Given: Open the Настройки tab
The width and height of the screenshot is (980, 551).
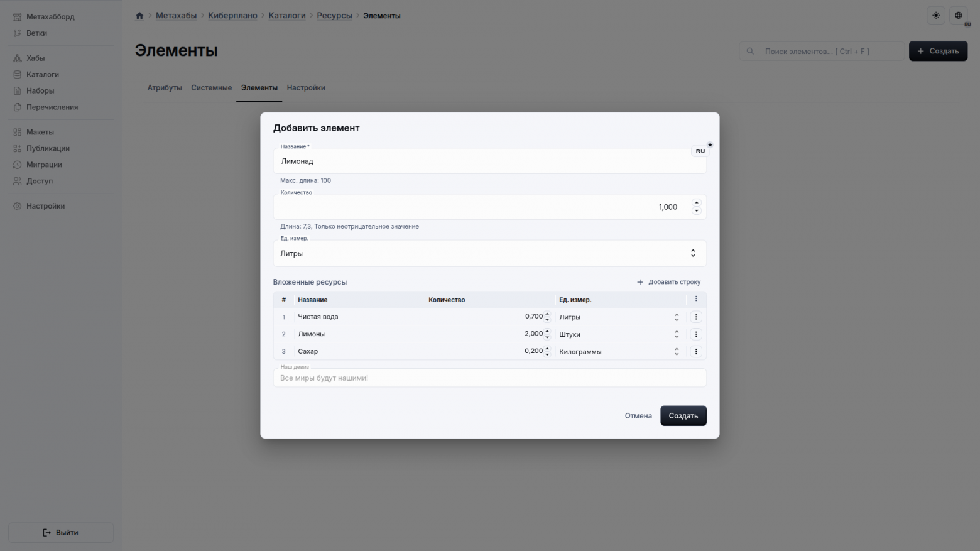Looking at the screenshot, I should (x=306, y=88).
